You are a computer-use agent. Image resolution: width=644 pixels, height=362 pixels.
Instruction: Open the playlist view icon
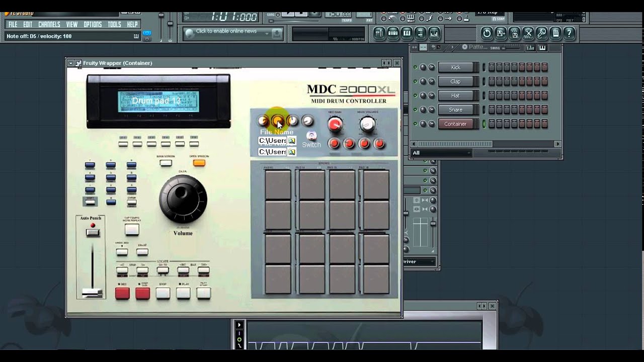coord(379,34)
